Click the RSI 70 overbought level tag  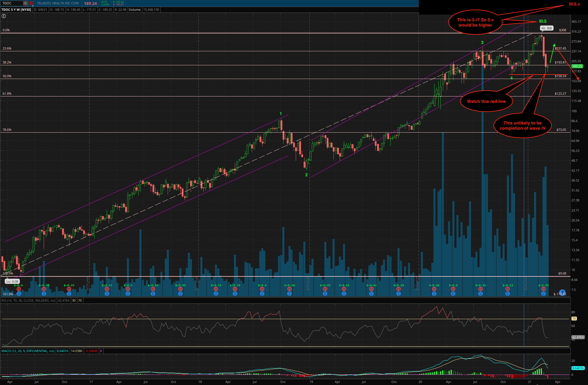(x=574, y=319)
